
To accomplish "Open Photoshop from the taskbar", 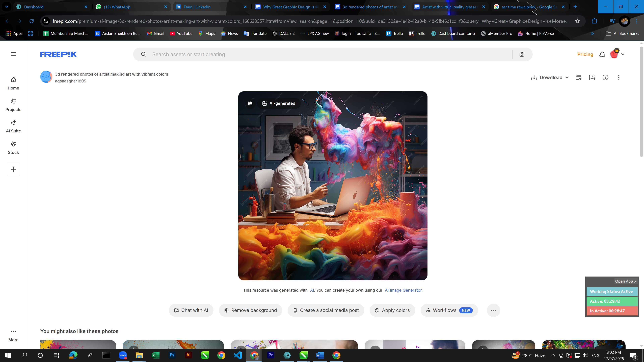I will click(172, 355).
